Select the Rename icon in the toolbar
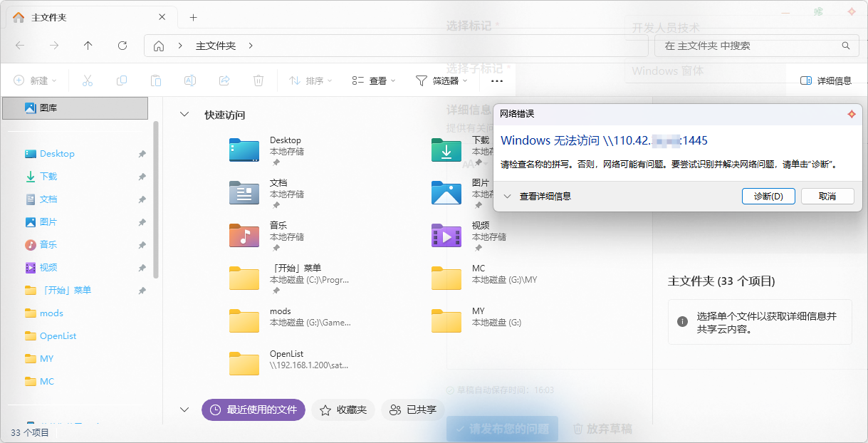This screenshot has height=443, width=868. 190,80
